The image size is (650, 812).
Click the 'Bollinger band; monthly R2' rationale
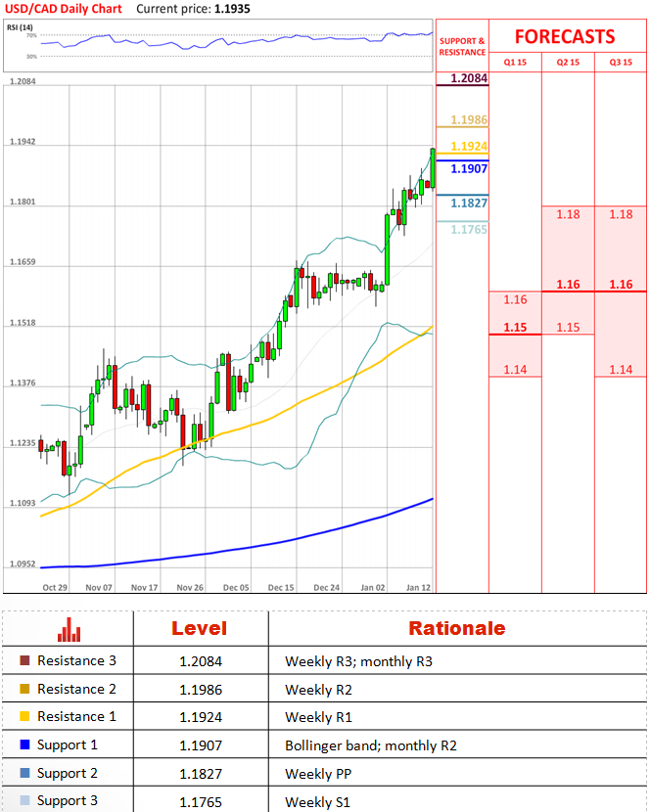(371, 745)
